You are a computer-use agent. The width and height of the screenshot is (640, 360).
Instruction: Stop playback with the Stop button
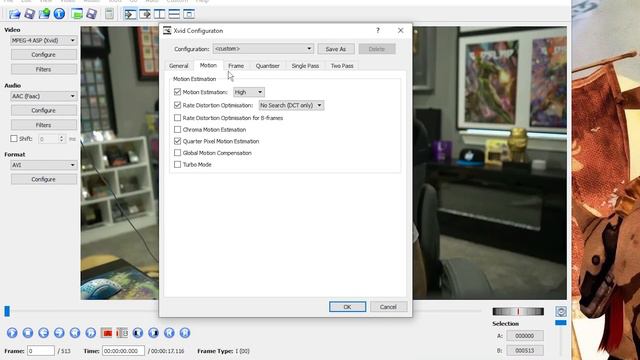pos(28,333)
